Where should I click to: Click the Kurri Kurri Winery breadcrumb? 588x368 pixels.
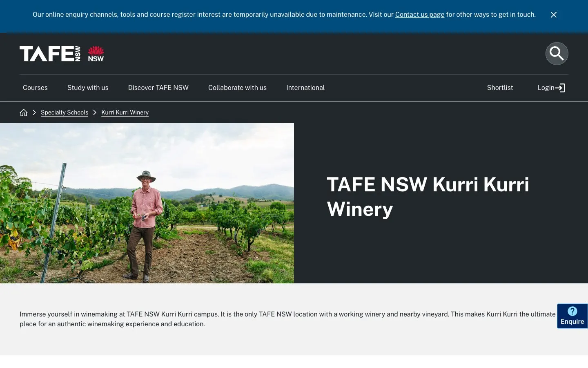click(x=125, y=112)
